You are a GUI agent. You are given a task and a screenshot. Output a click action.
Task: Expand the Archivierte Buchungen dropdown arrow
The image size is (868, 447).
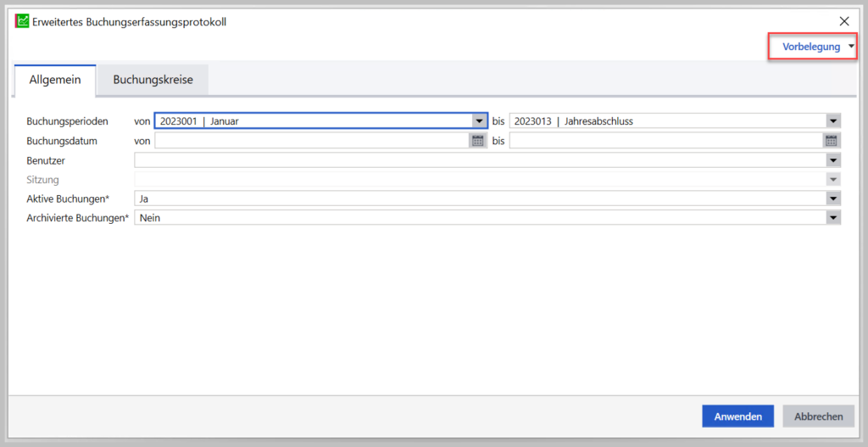pos(833,218)
